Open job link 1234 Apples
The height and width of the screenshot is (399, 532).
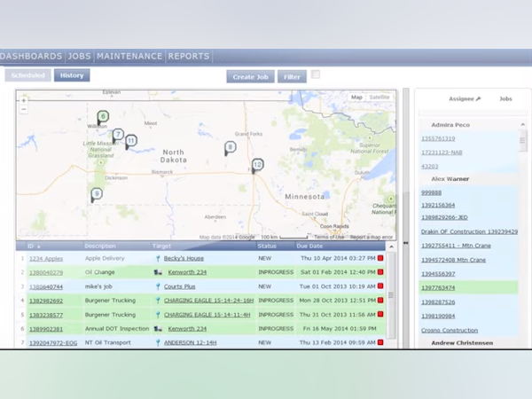point(46,259)
